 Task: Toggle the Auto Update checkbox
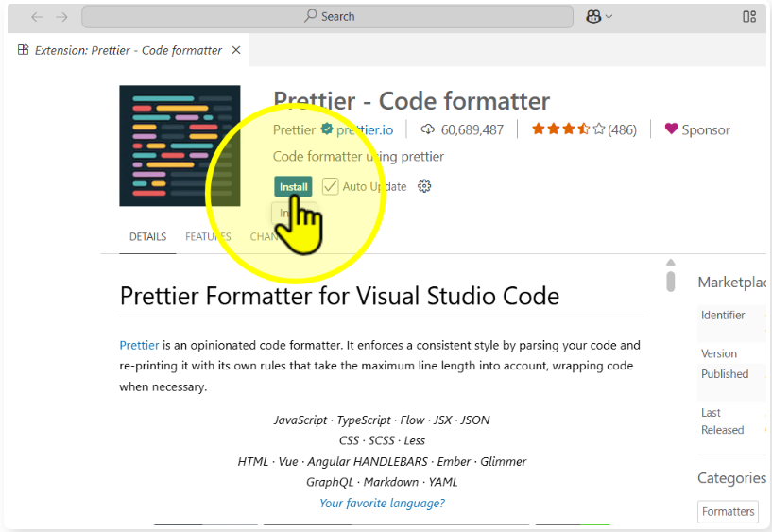tap(330, 186)
